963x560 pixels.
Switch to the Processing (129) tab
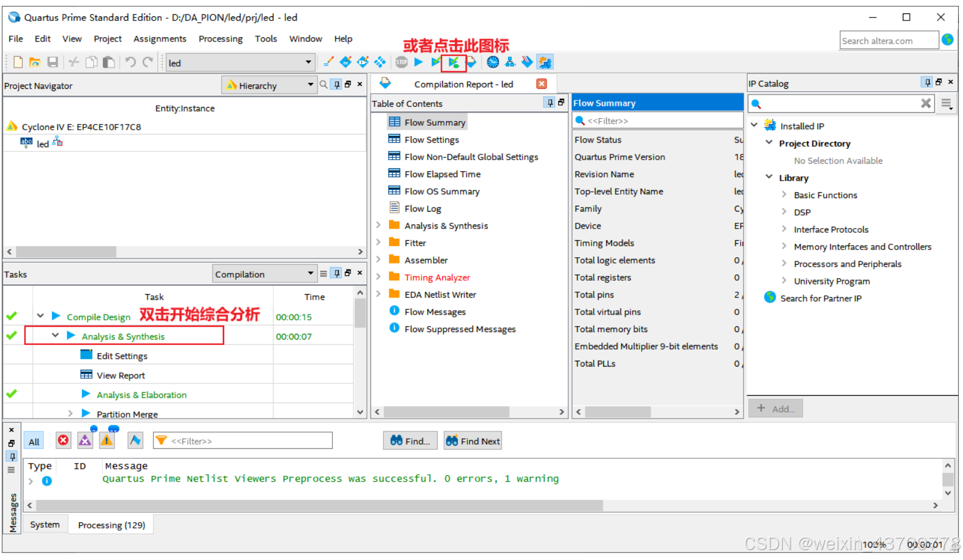[x=111, y=524]
